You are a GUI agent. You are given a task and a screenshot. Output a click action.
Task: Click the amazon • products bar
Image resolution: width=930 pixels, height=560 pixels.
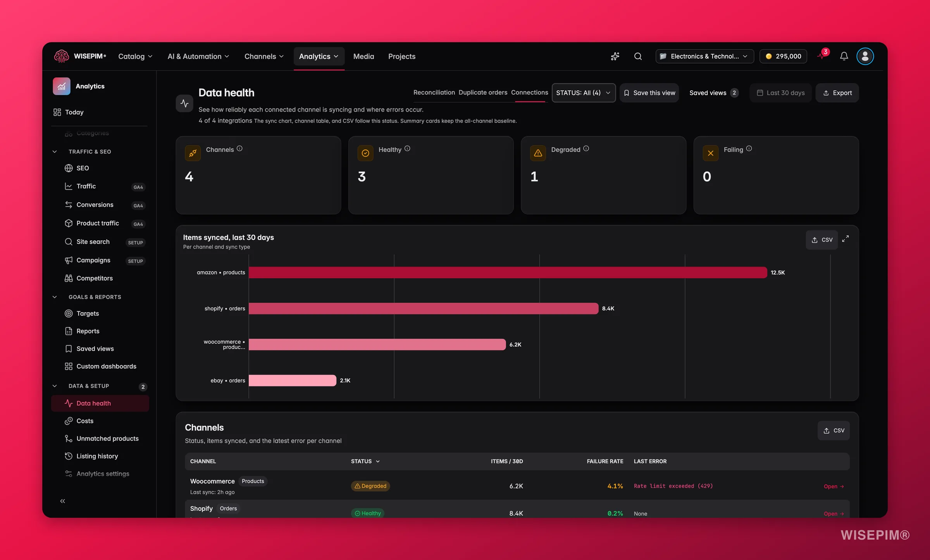click(508, 272)
